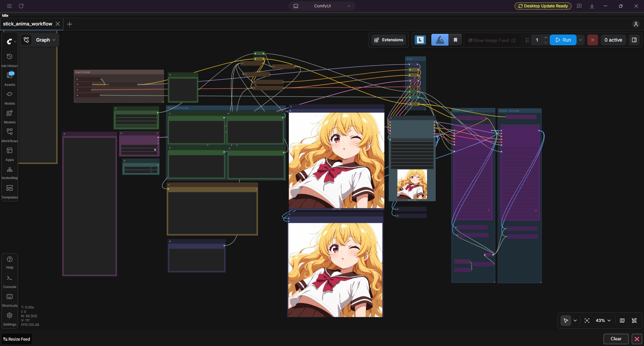Open the Assets sidebar panel
Viewport: 644px width, 346px height.
click(x=10, y=78)
